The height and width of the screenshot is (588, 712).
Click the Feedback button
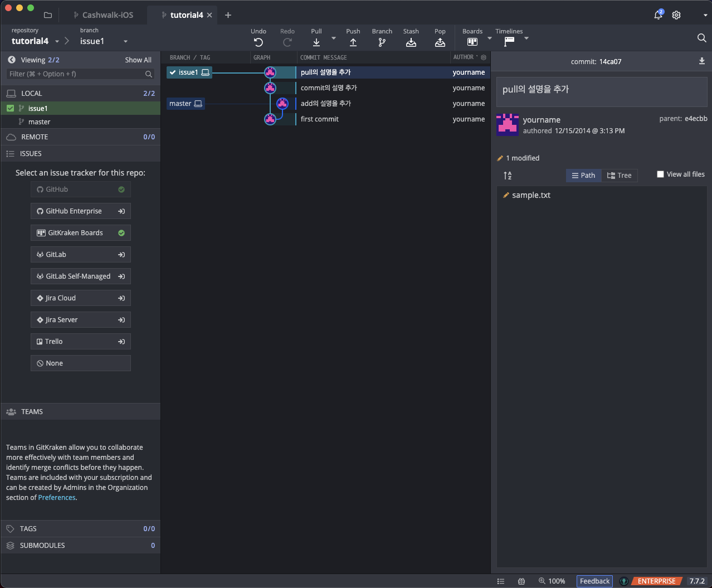pos(594,581)
